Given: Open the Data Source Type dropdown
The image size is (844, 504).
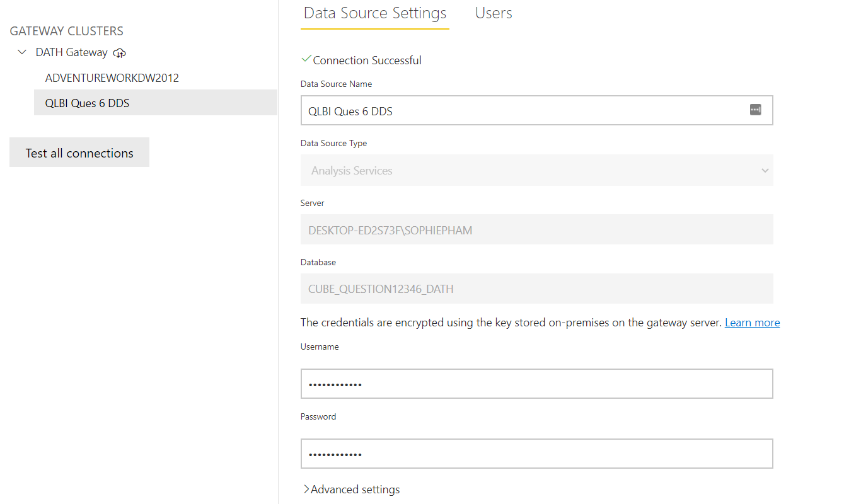Looking at the screenshot, I should (x=537, y=171).
